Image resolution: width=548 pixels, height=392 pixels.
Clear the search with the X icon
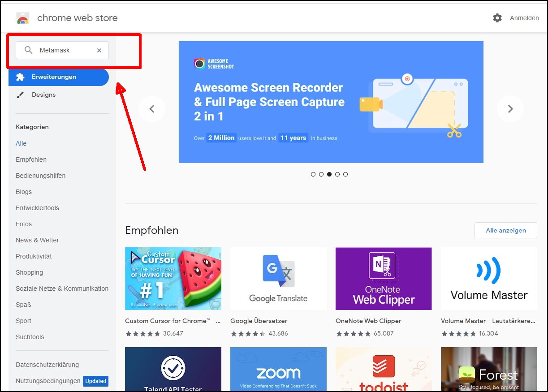pos(99,50)
